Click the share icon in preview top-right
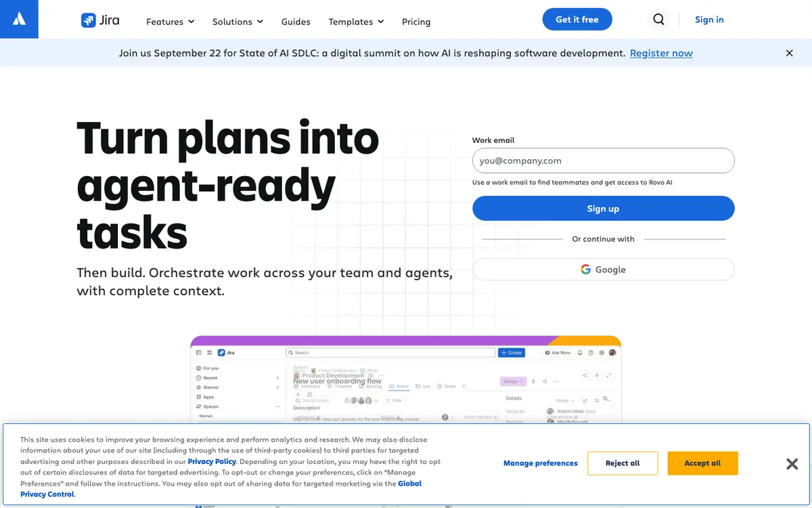Viewport: 812px width, 508px height. [x=585, y=375]
